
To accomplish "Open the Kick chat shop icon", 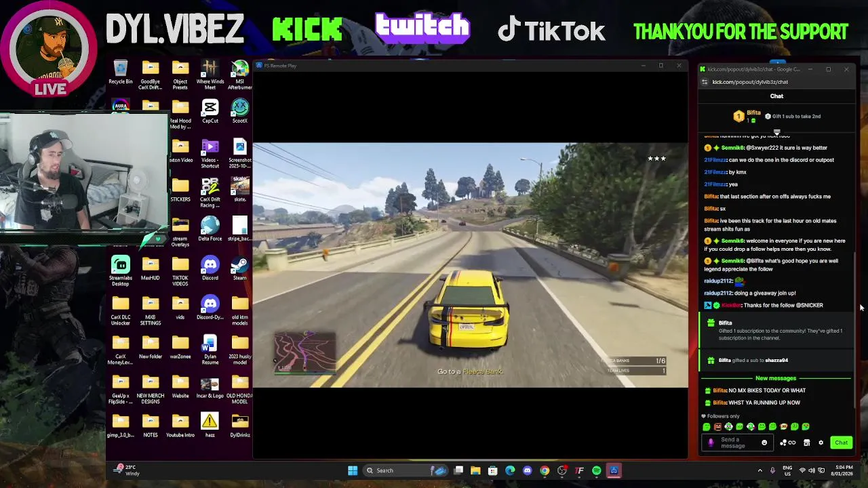I will (x=806, y=443).
